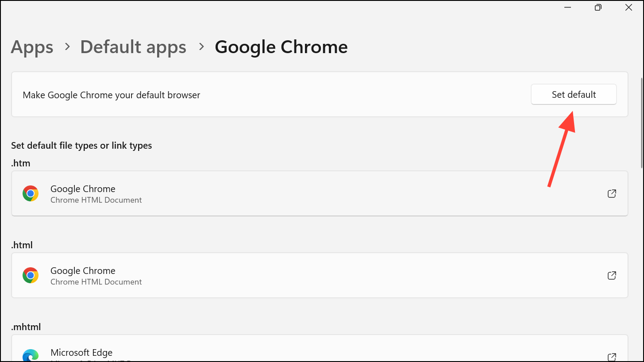Restore down the Settings window
This screenshot has height=362, width=644.
coord(598,7)
